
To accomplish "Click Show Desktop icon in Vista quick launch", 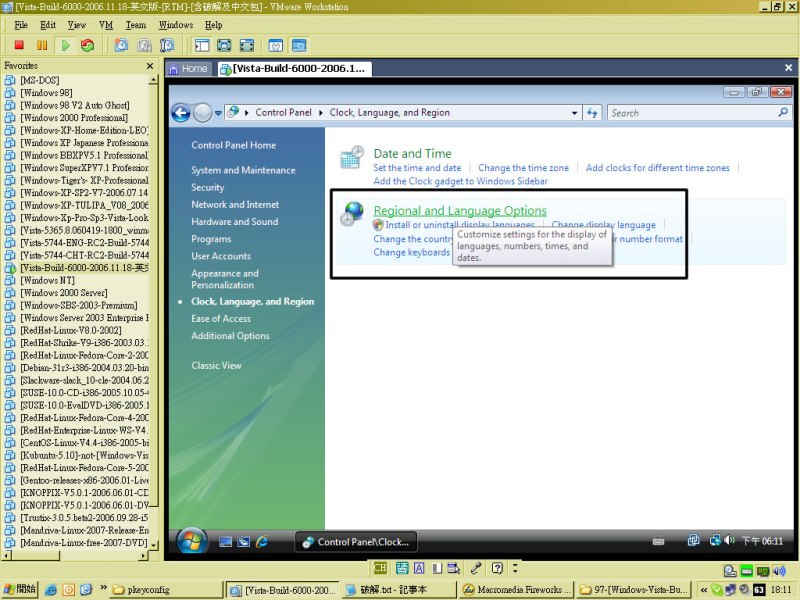I will (226, 542).
